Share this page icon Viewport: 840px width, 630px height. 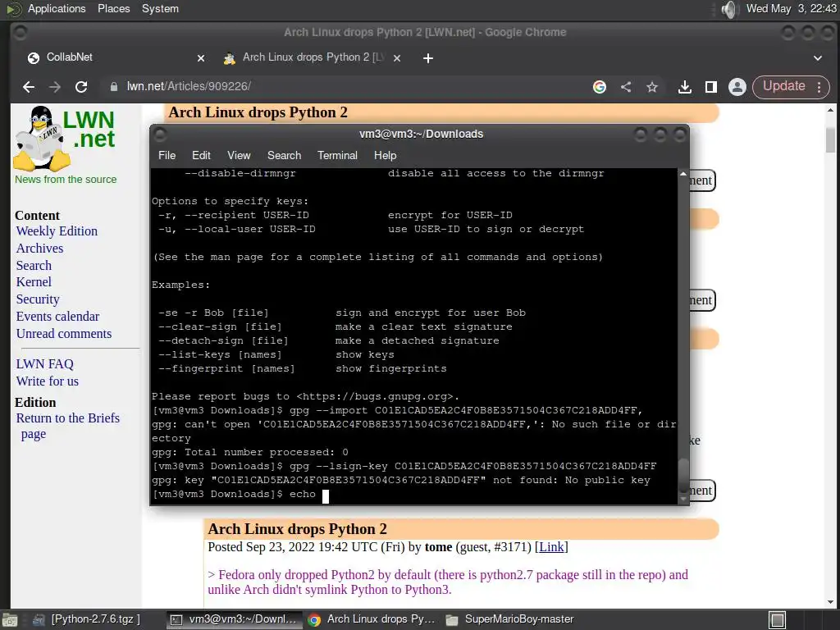pyautogui.click(x=626, y=87)
